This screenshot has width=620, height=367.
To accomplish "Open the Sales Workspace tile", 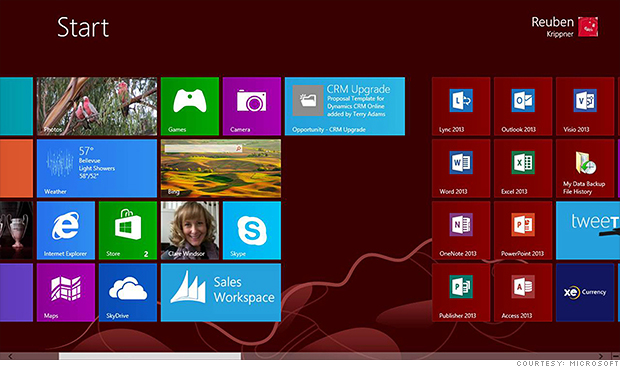I will pos(221,292).
